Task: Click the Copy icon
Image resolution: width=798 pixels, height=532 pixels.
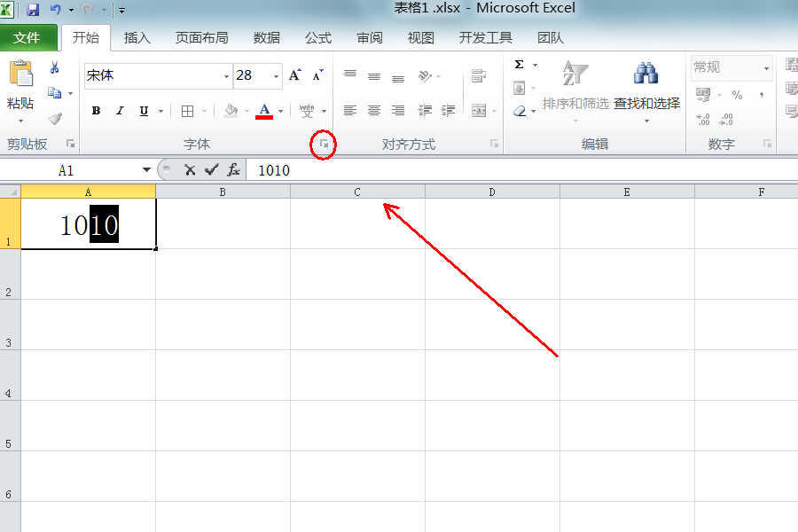Action: (54, 92)
